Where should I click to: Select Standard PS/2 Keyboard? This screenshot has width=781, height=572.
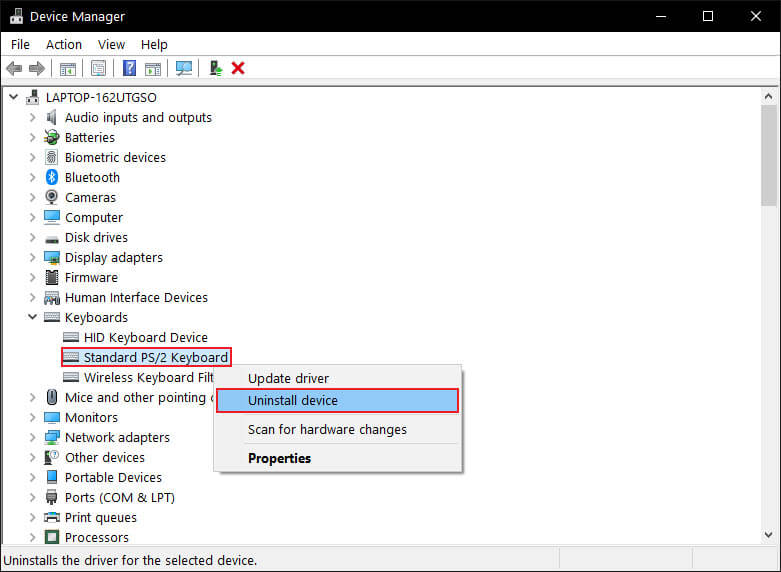coord(155,357)
